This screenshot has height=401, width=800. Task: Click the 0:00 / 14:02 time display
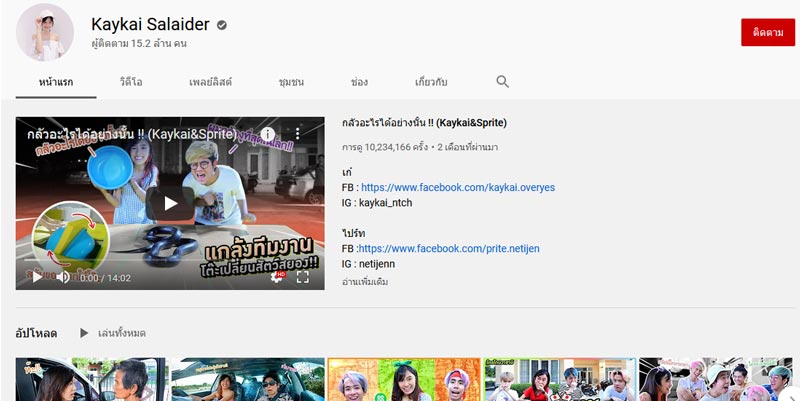[x=105, y=278]
